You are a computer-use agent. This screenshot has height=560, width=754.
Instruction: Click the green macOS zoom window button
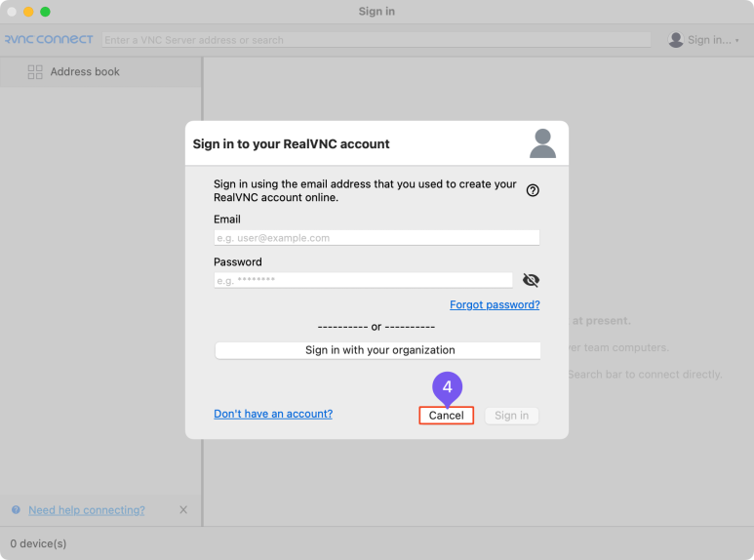(x=45, y=12)
